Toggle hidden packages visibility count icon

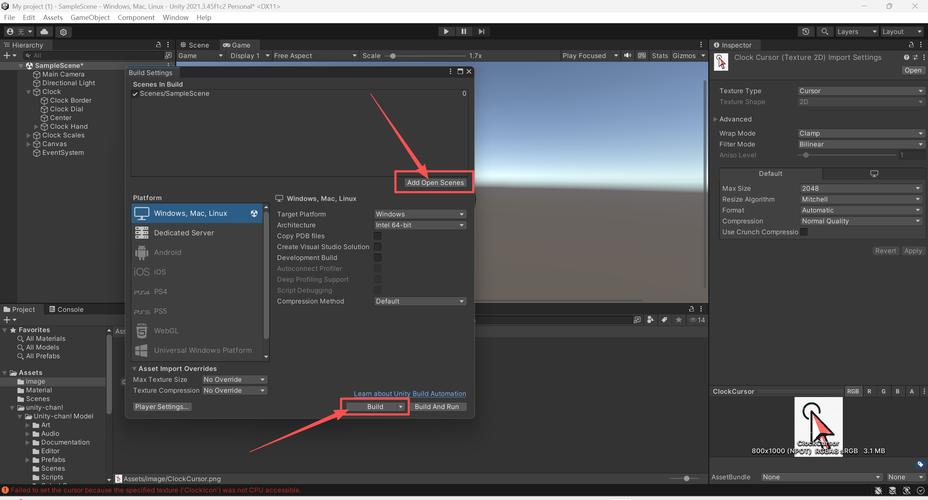point(697,320)
